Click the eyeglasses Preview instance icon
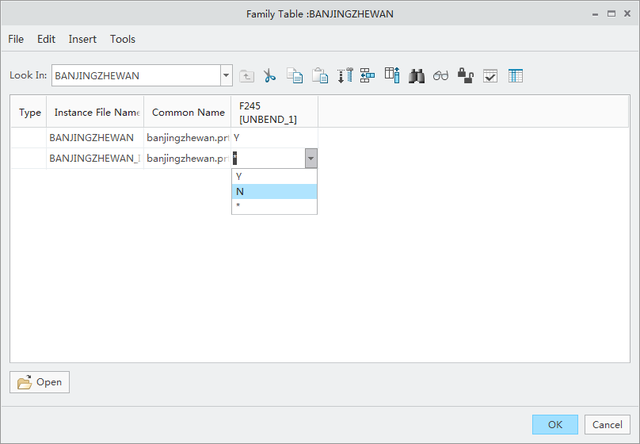This screenshot has height=444, width=640. point(441,76)
